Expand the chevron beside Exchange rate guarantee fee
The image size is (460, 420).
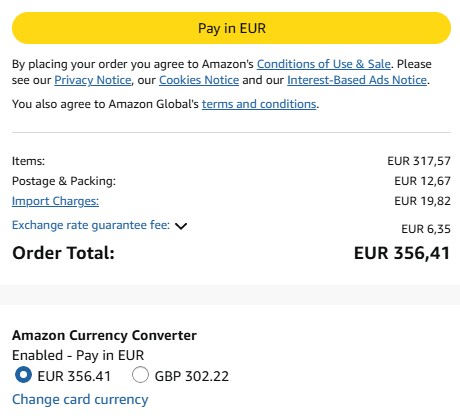181,226
